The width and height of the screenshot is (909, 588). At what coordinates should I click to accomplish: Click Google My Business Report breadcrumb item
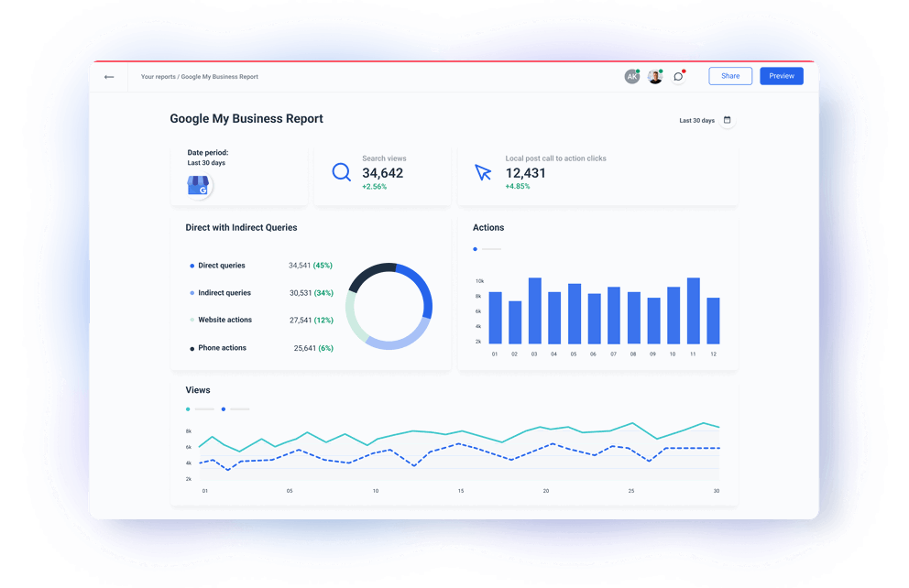click(221, 77)
